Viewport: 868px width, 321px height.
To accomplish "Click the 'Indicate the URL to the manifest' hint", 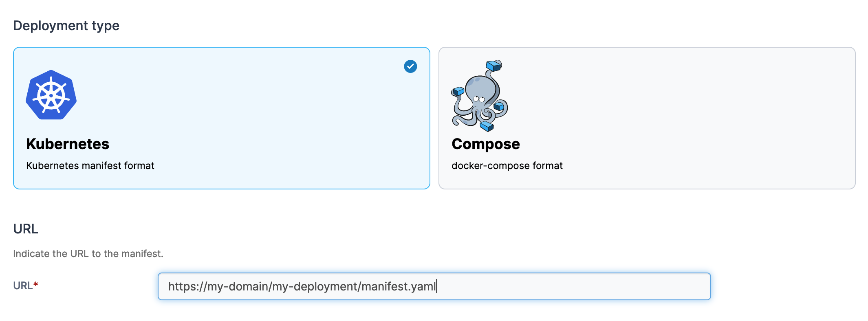I will click(88, 254).
